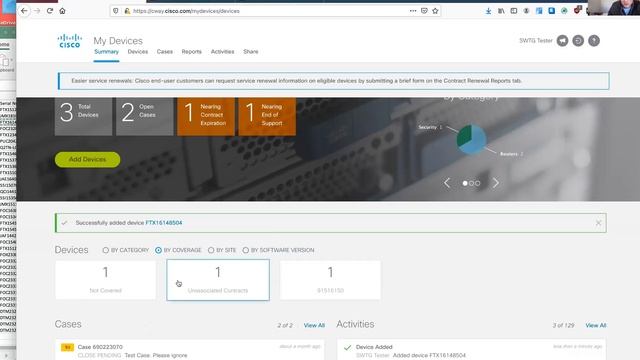Screen dimensions: 640x360
Task: Go back with the browser back arrow
Action: [24, 11]
